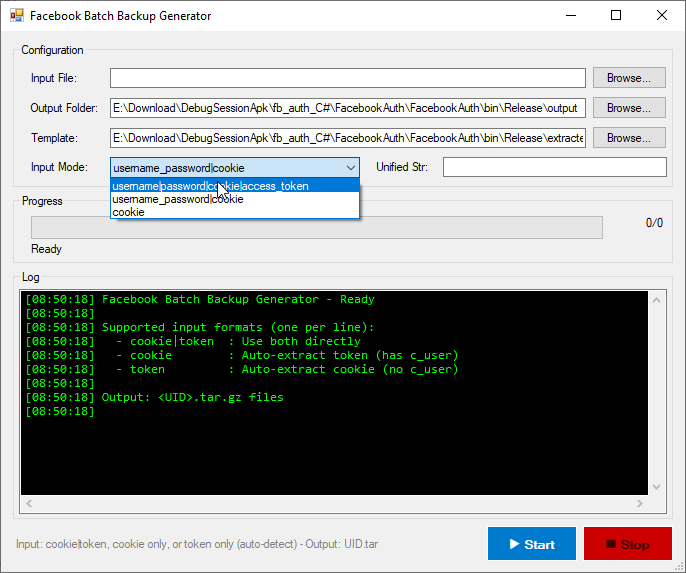686x573 pixels.
Task: Focus the empty Input File text field
Action: tap(347, 78)
